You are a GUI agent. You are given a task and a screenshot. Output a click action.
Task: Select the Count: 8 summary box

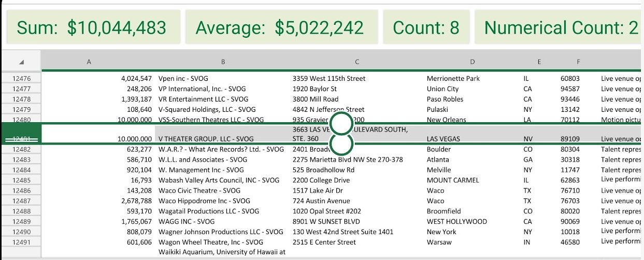click(x=426, y=27)
